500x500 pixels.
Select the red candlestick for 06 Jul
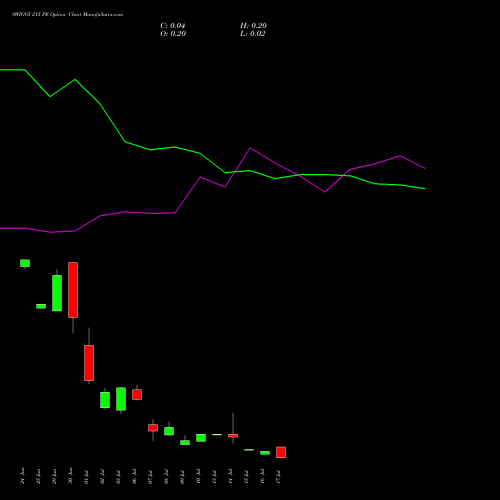(x=137, y=394)
